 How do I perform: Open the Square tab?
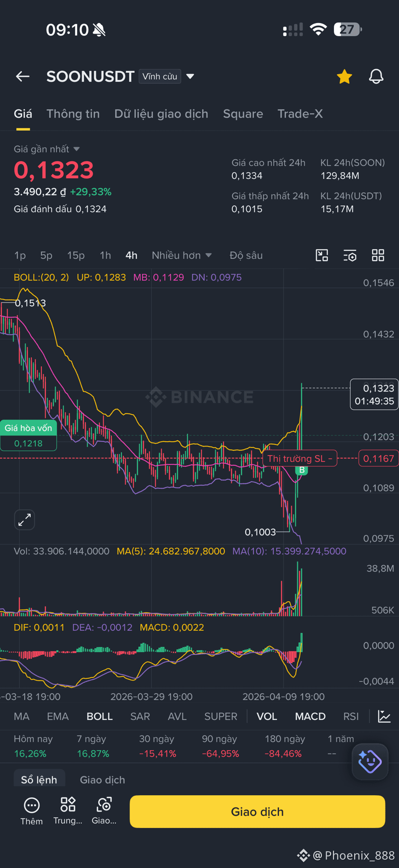click(243, 114)
